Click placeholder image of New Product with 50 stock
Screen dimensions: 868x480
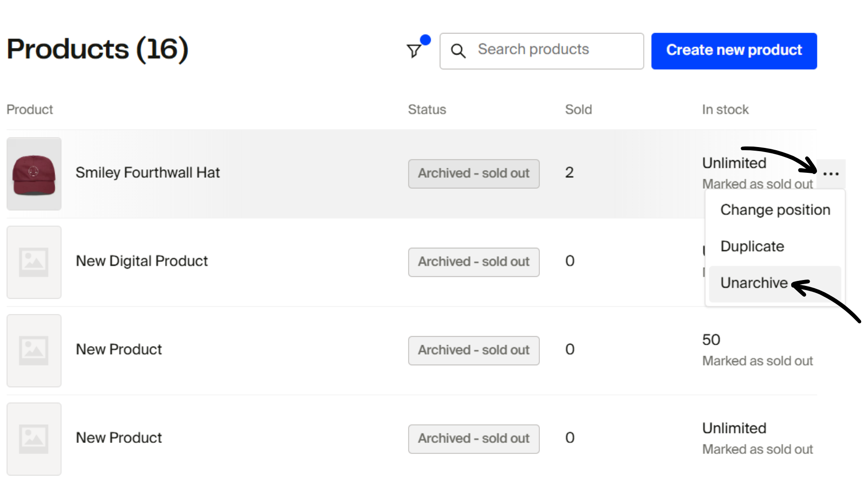tap(34, 350)
